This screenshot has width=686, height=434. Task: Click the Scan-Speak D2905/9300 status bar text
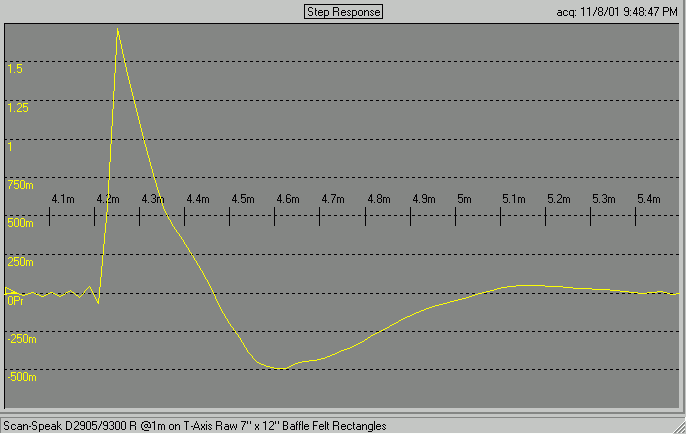195,426
